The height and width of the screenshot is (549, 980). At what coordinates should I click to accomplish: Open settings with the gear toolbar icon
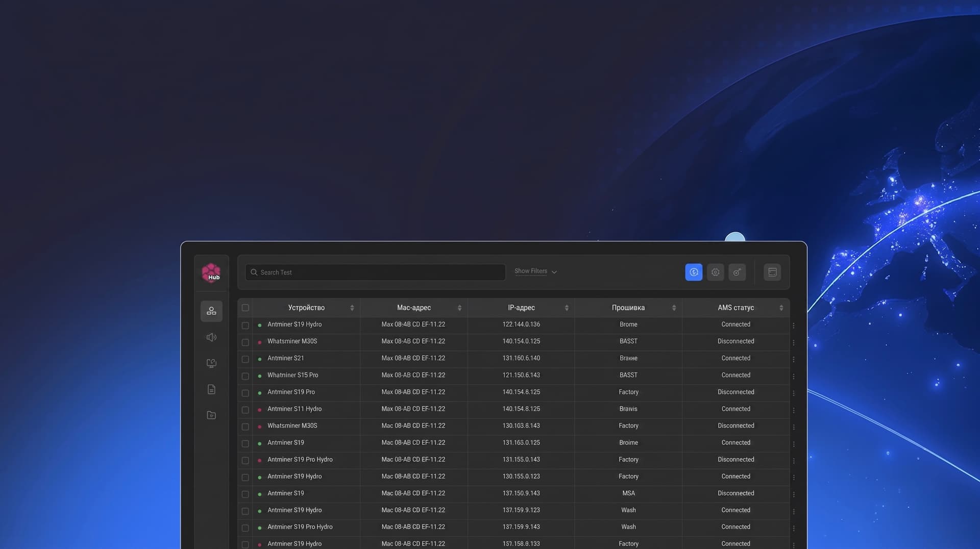(716, 272)
